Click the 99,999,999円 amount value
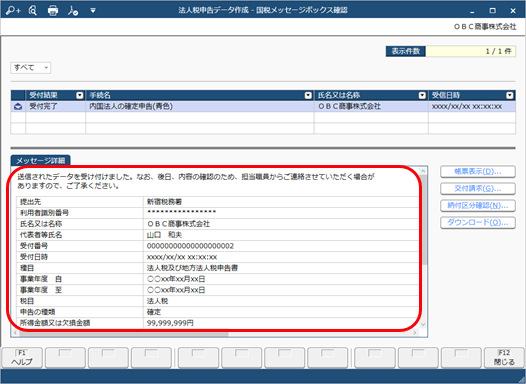The height and width of the screenshot is (384, 526). pos(170,323)
